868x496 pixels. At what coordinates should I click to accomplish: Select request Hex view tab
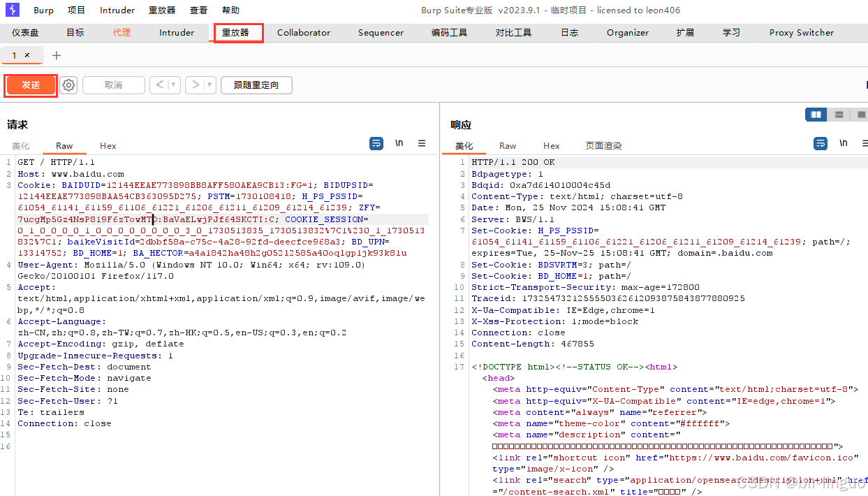(108, 145)
